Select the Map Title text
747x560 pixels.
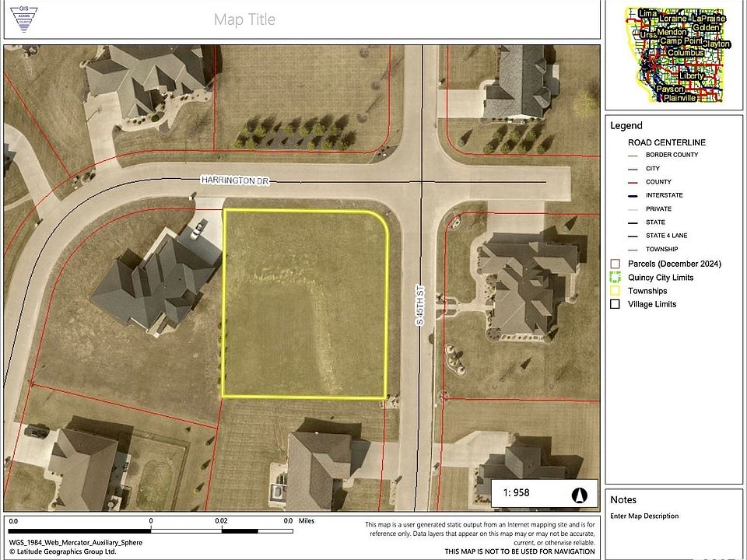pyautogui.click(x=244, y=19)
